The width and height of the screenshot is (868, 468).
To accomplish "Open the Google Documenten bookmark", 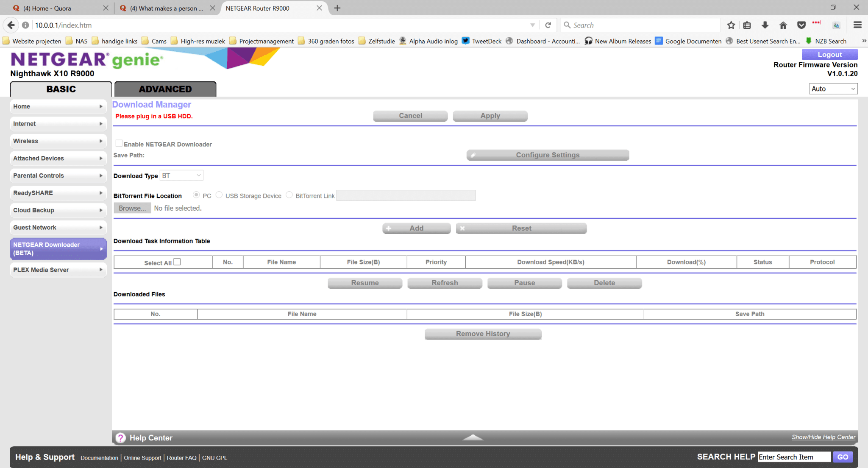I will tap(688, 41).
